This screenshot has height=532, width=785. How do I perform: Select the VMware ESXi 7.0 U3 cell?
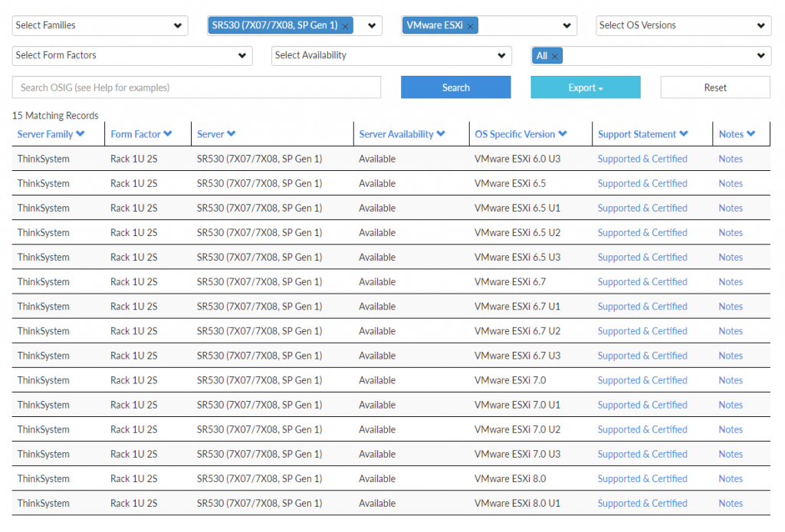point(517,454)
